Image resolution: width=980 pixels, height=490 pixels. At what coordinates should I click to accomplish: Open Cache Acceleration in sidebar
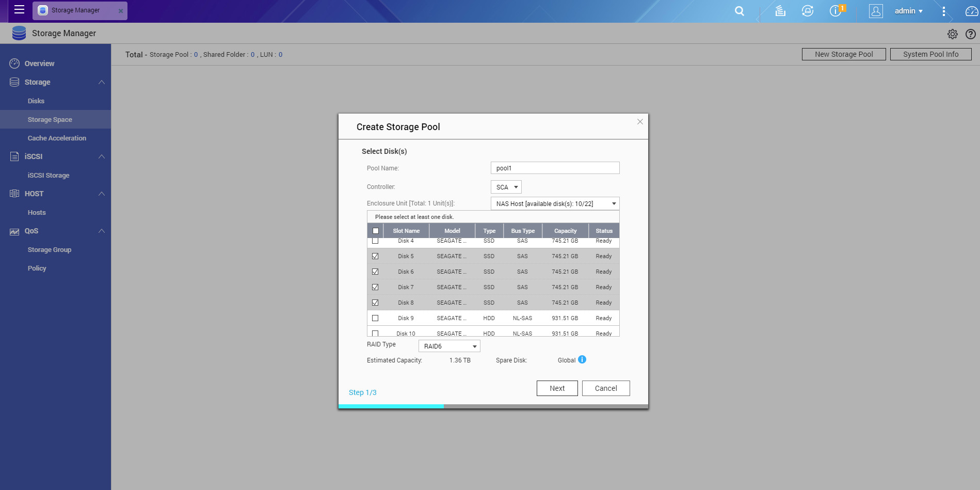57,138
